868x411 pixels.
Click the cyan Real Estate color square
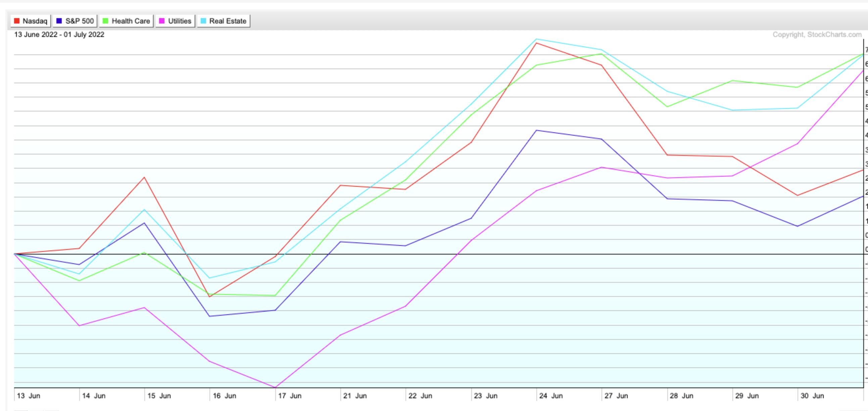point(203,21)
